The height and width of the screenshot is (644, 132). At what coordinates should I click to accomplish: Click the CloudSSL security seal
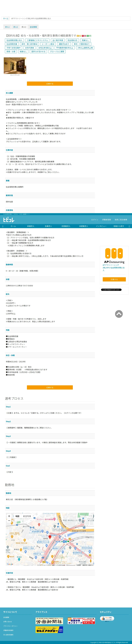click(107, 619)
